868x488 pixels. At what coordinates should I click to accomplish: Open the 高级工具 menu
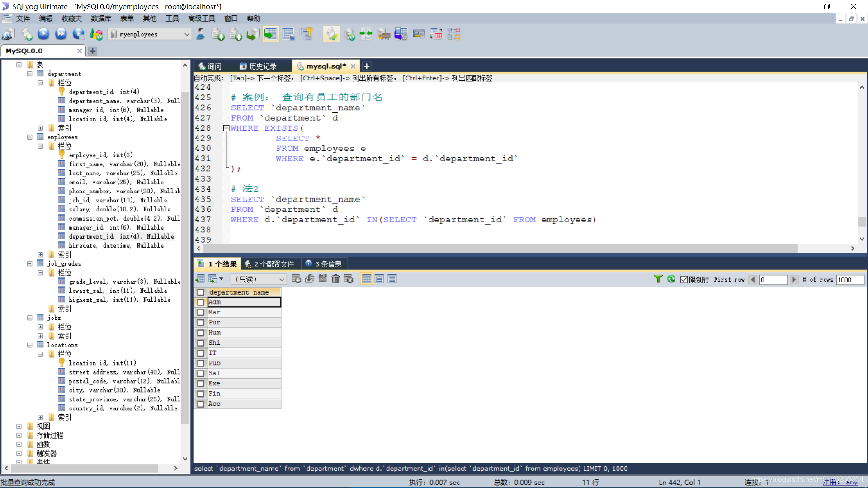pos(202,19)
